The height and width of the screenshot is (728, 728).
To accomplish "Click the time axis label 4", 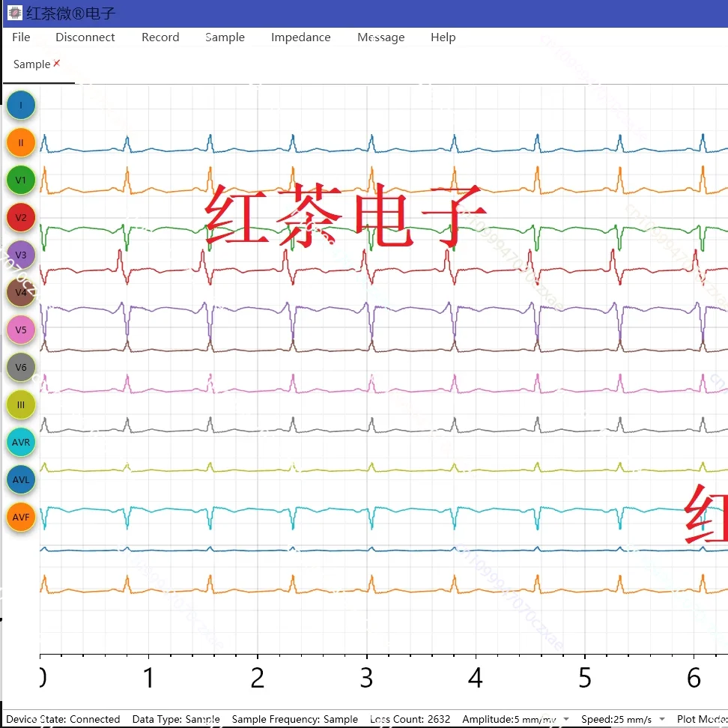I will 476,678.
